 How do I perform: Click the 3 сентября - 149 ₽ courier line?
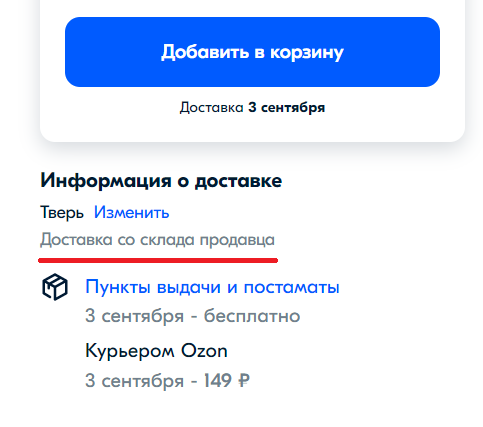pos(167,380)
